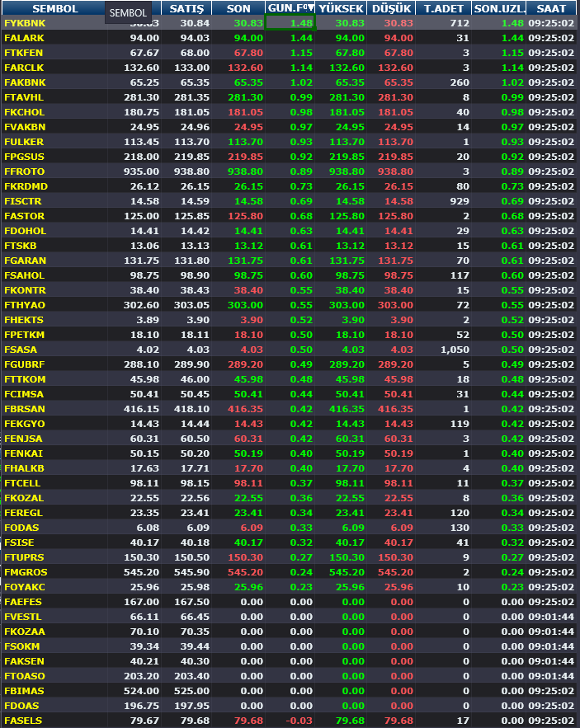Screen dimensions: 580x728
Task: Select the FAEFES symbol
Action: [x=23, y=602]
